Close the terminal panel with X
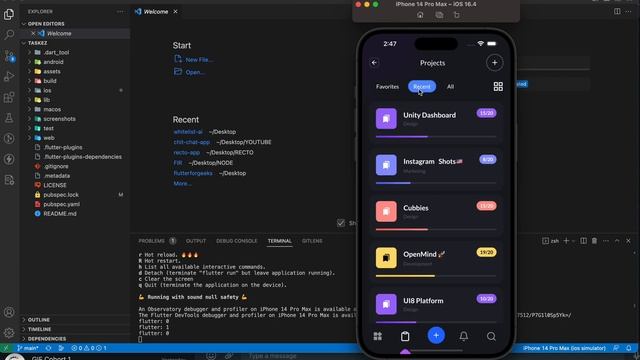The width and height of the screenshot is (640, 360). tap(628, 241)
